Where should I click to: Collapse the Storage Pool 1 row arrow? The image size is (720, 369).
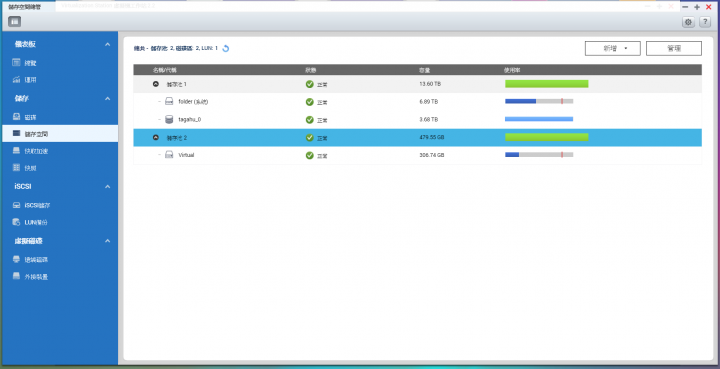click(x=156, y=84)
